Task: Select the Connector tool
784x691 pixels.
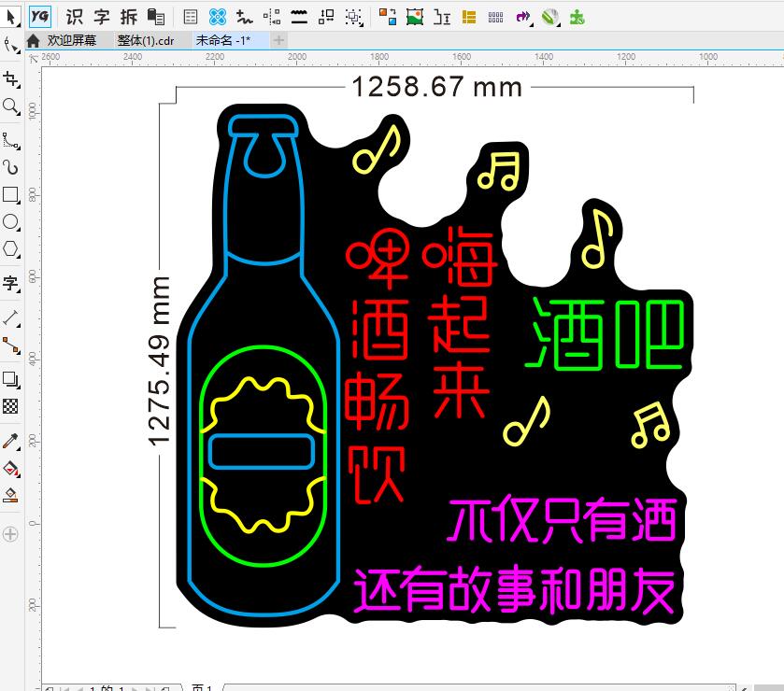Action: (11, 345)
